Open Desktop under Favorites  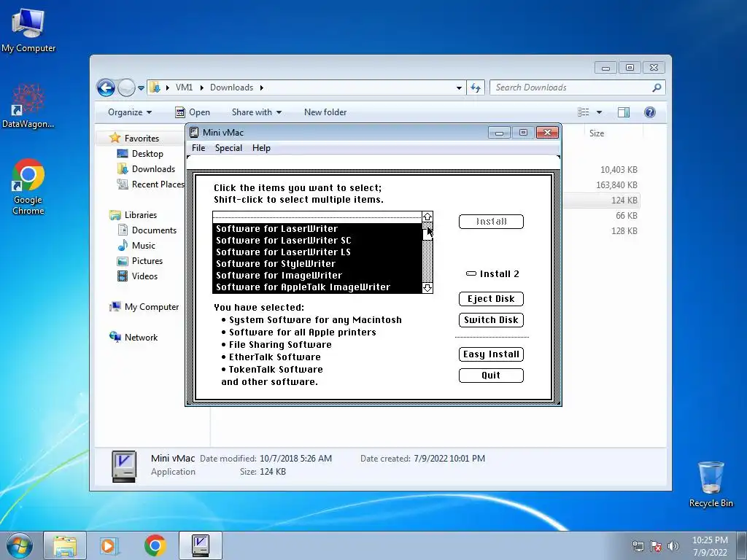[140, 154]
